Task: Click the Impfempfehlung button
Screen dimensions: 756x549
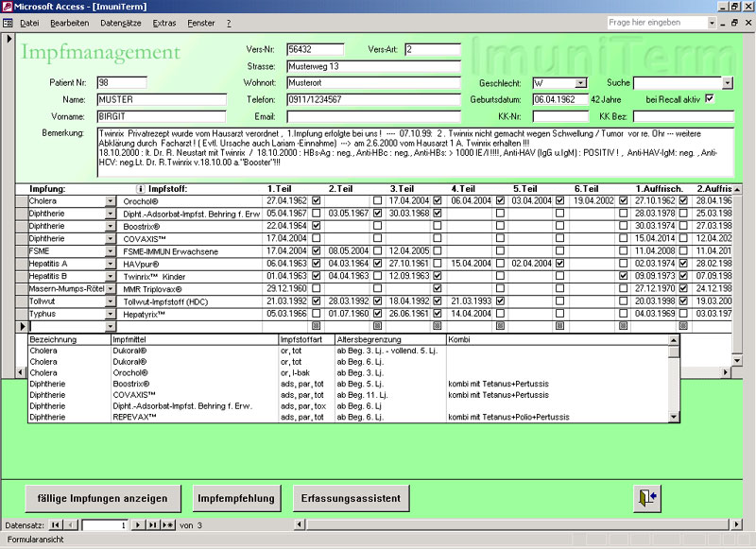Action: click(236, 498)
